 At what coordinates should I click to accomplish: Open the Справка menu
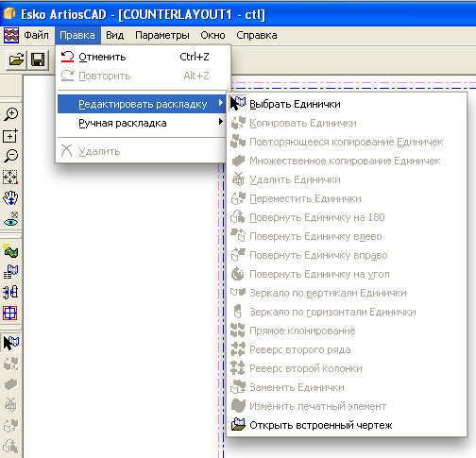pos(257,35)
